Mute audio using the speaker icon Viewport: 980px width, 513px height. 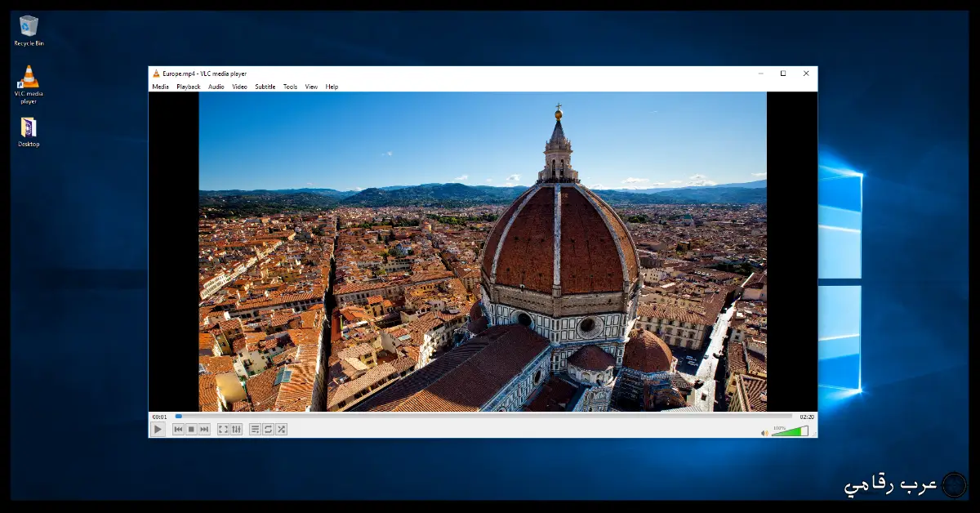[x=764, y=432]
